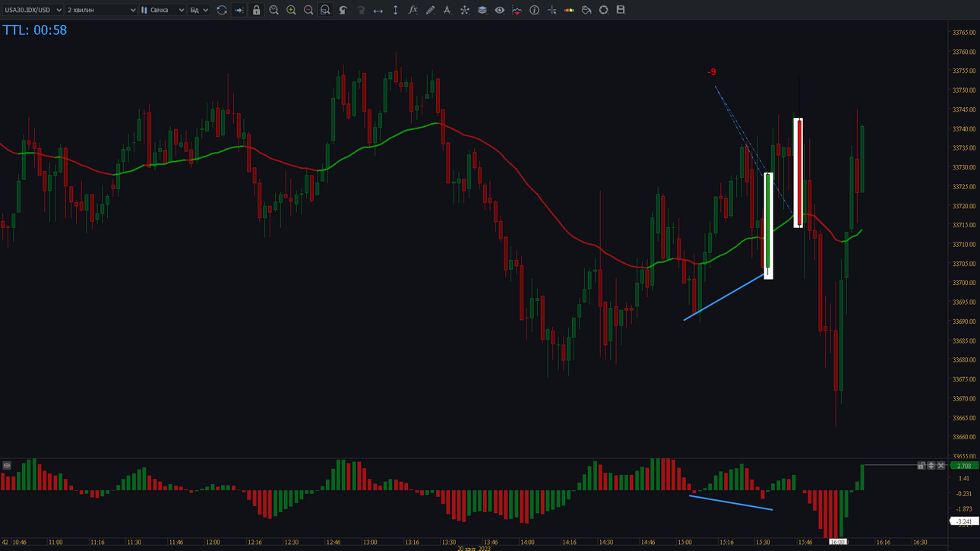
Task: Click the zoom in magnifier icon
Action: pyautogui.click(x=291, y=10)
